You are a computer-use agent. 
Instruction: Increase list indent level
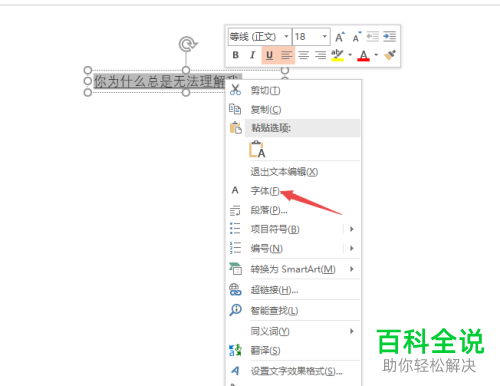coord(389,37)
